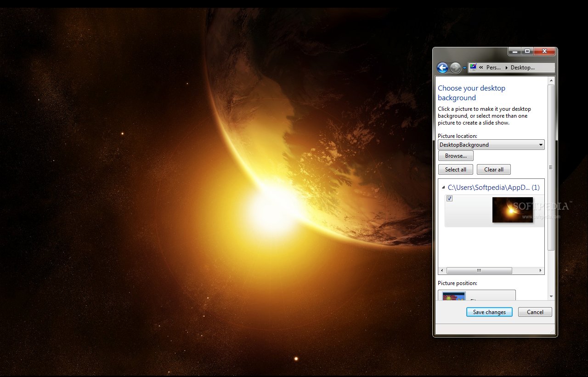588x377 pixels.
Task: Click the Picture location: label
Action: (458, 136)
